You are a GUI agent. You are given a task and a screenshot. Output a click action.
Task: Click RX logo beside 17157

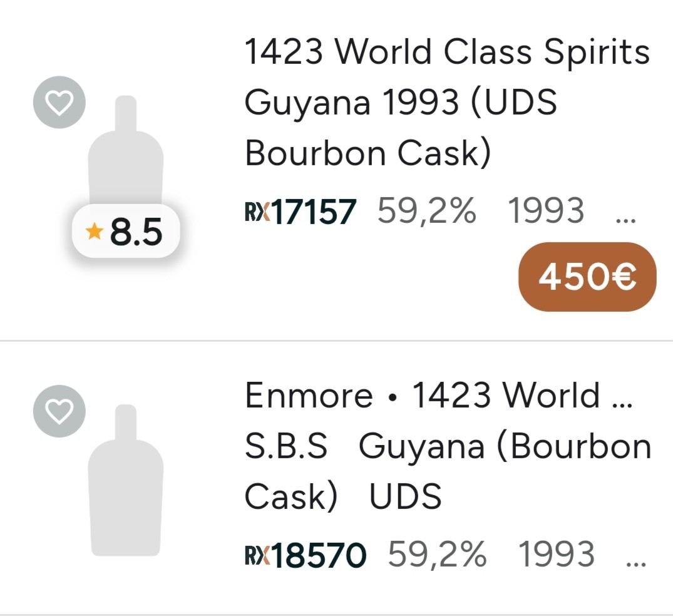coord(257,212)
